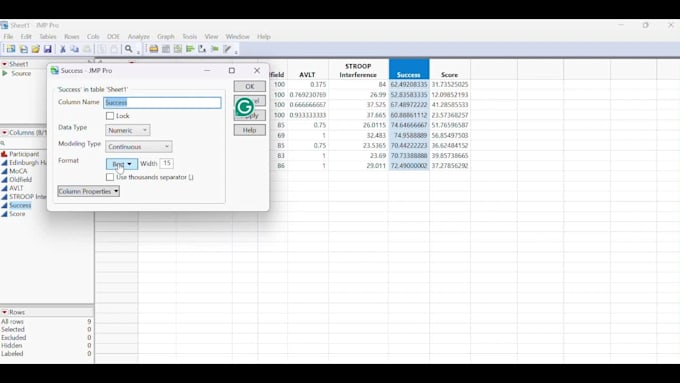
Task: Enable Use thousands separator checkbox
Action: point(110,177)
